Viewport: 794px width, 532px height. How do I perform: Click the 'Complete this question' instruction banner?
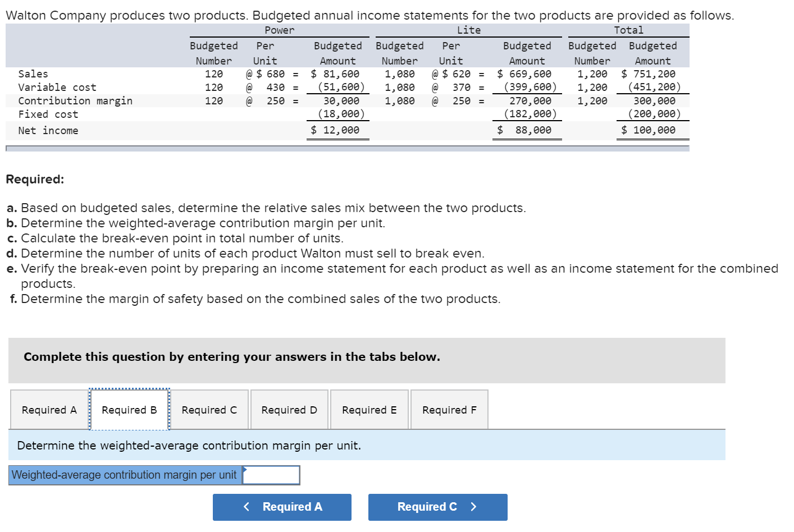pos(367,360)
